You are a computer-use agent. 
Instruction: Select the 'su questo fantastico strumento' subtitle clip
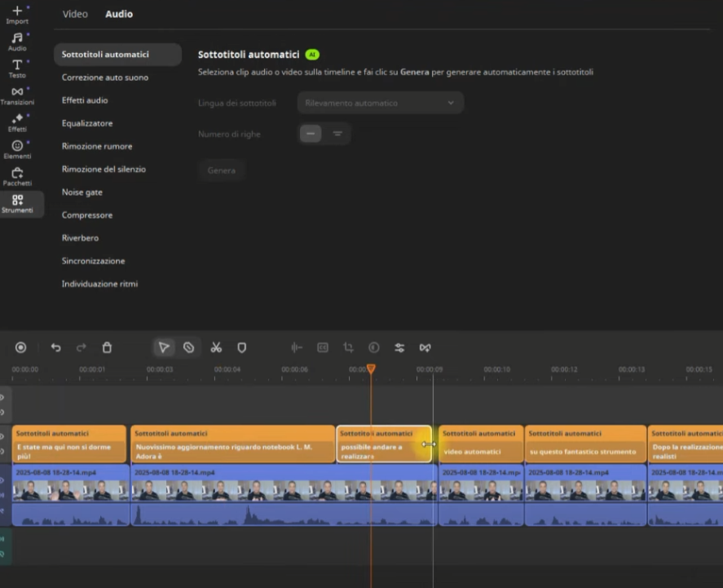(x=585, y=444)
